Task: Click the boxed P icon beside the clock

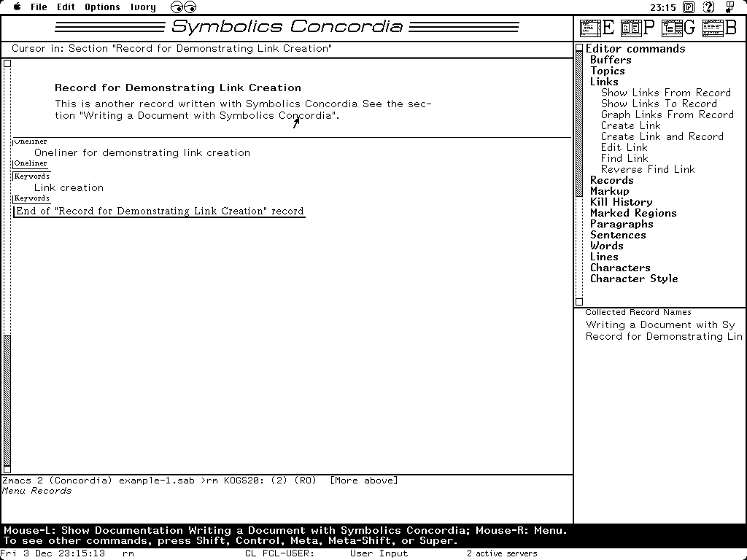Action: point(689,7)
